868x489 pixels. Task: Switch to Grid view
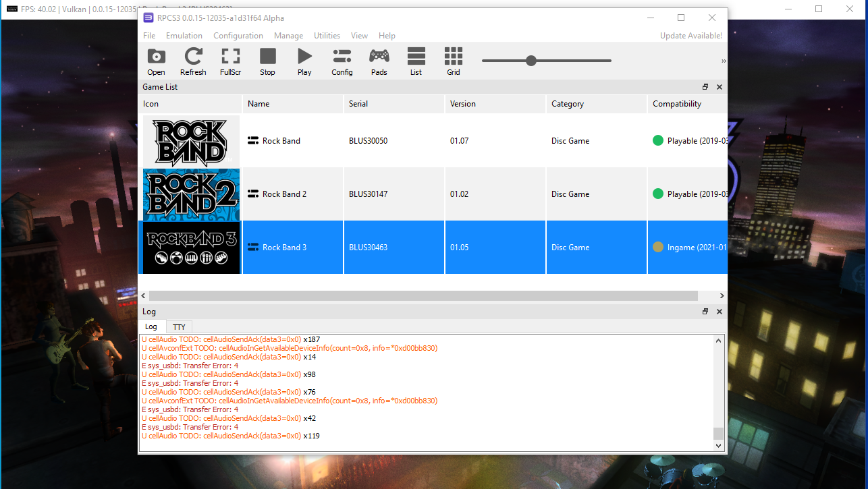pyautogui.click(x=454, y=61)
